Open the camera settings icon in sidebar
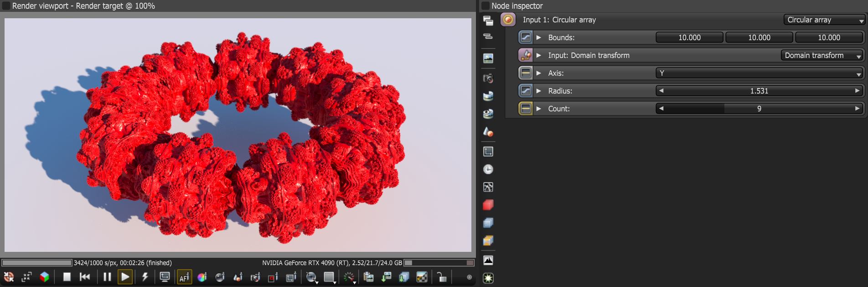The image size is (868, 287). click(488, 78)
